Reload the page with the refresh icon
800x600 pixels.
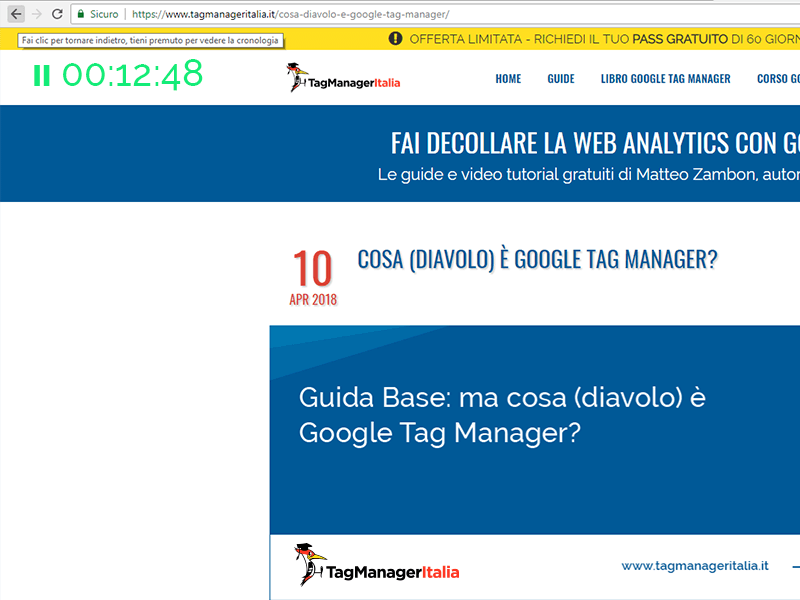pos(57,14)
